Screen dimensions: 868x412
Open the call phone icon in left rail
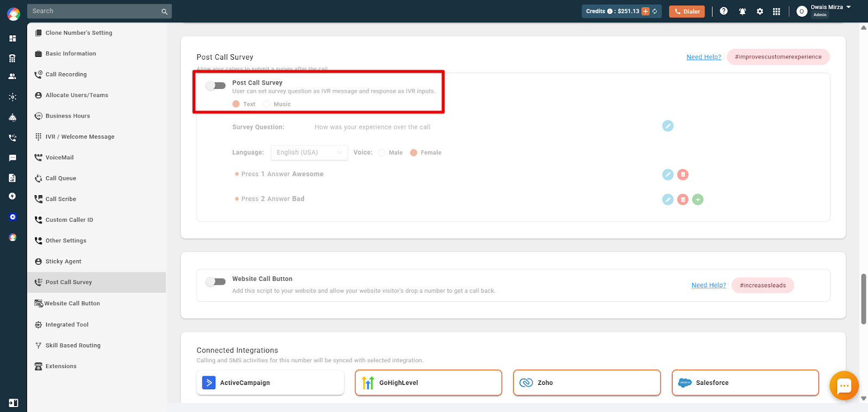click(12, 138)
